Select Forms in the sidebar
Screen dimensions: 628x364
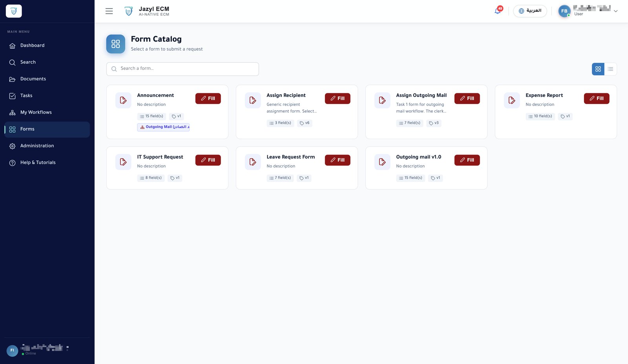point(47,129)
